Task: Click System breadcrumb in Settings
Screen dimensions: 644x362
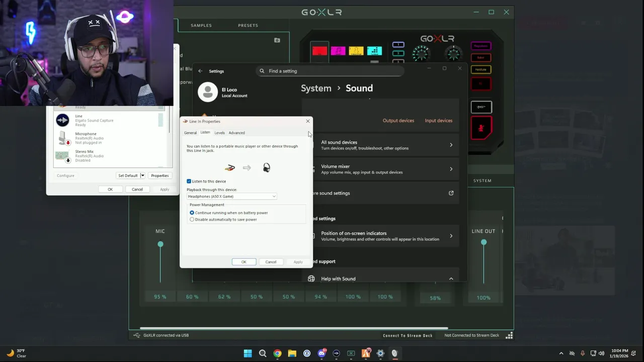Action: point(316,88)
